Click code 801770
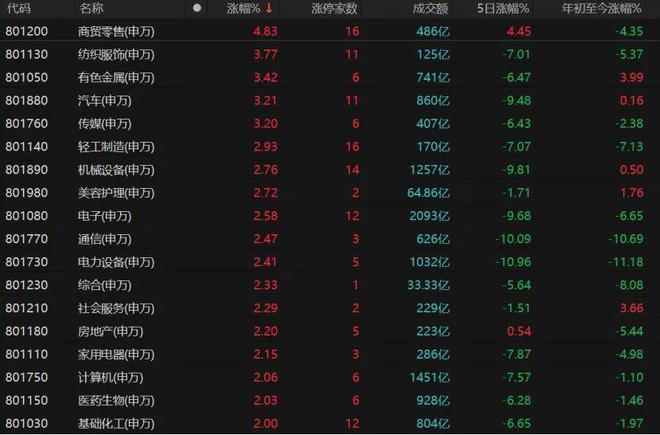Image resolution: width=660 pixels, height=435 pixels. coord(27,239)
